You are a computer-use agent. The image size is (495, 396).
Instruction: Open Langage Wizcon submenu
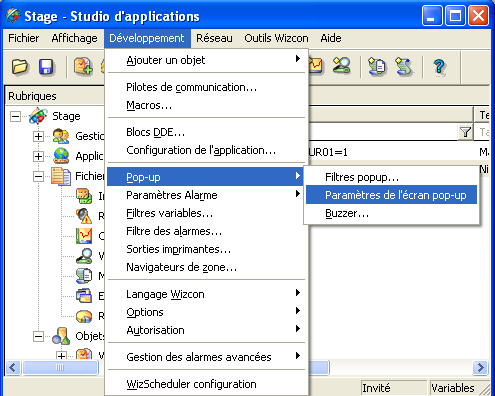tap(207, 294)
